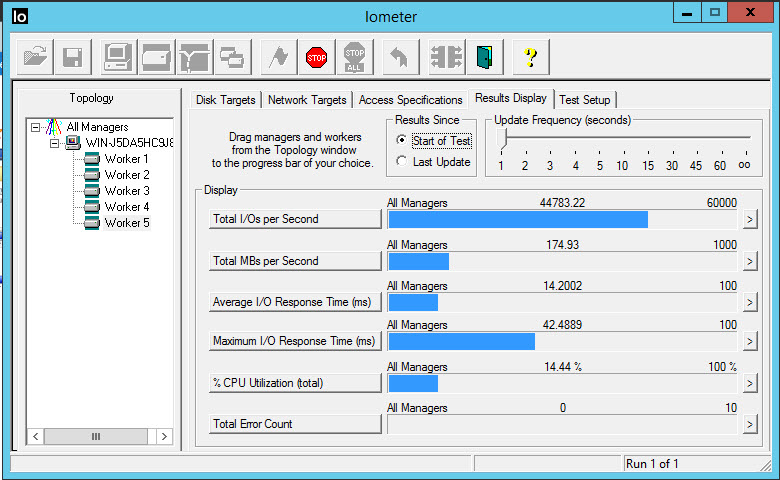Image resolution: width=780 pixels, height=480 pixels.
Task: Select WIN-J5DA5HC9J8 manager label
Action: 129,143
